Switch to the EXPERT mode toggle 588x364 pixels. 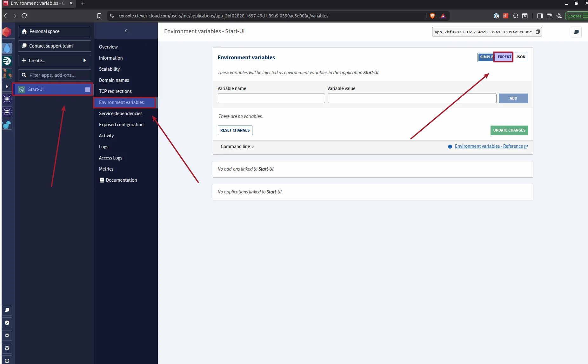pos(504,57)
